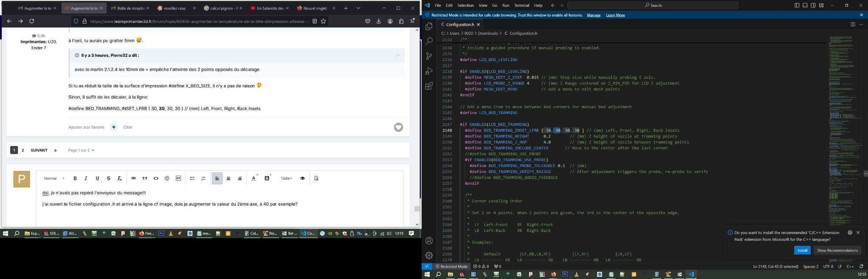Click the VS Code Search command box
Viewport: 868px width, 279px height.
coord(653,6)
